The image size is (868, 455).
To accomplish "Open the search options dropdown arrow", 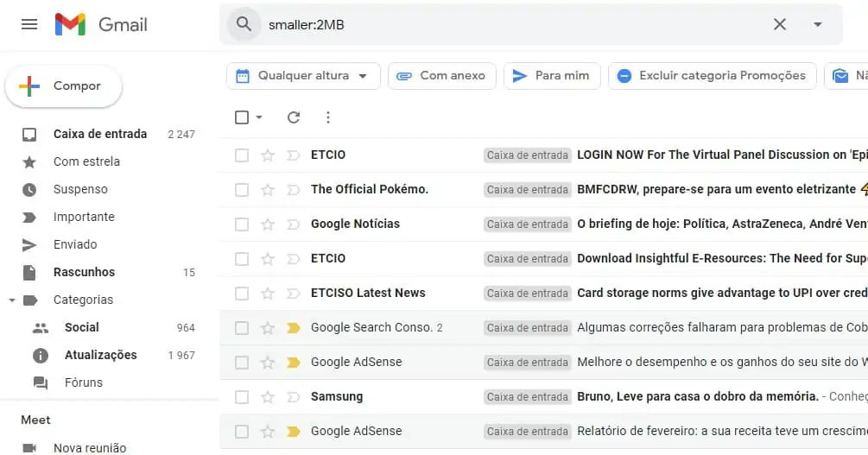I will (x=818, y=24).
